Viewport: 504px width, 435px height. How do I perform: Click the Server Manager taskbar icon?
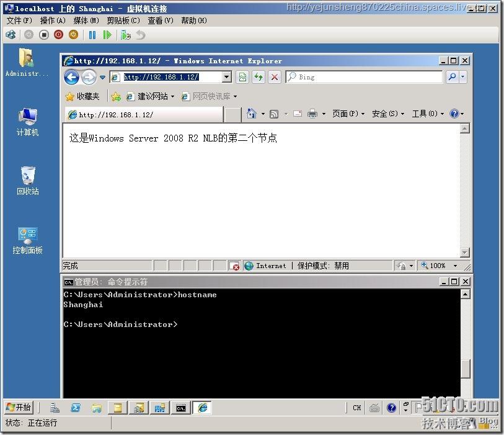click(55, 408)
